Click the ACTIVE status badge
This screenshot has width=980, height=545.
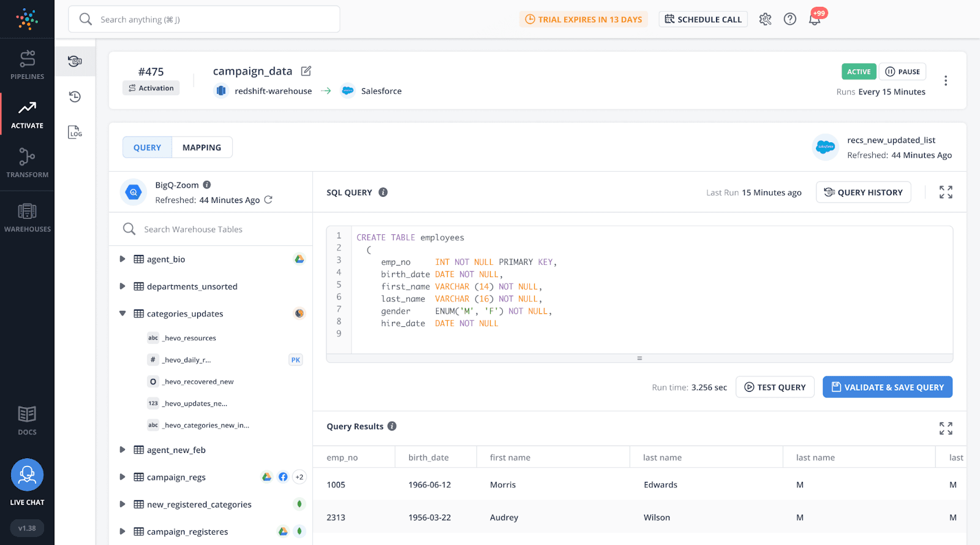(859, 72)
